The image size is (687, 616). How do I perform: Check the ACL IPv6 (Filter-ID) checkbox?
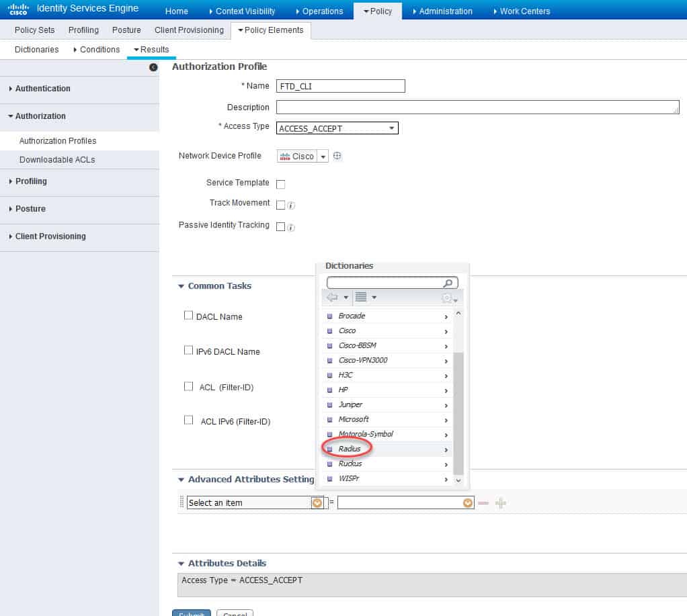tap(188, 421)
